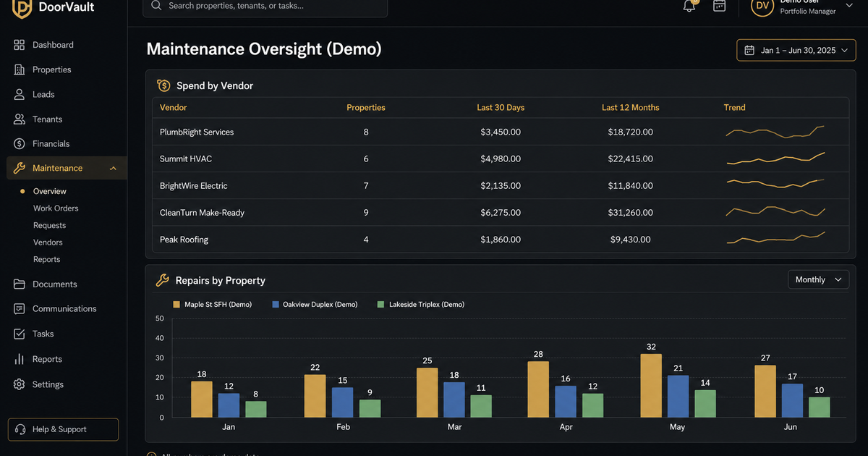Click the Reports bar chart icon
Image resolution: width=868 pixels, height=456 pixels.
coord(20,359)
